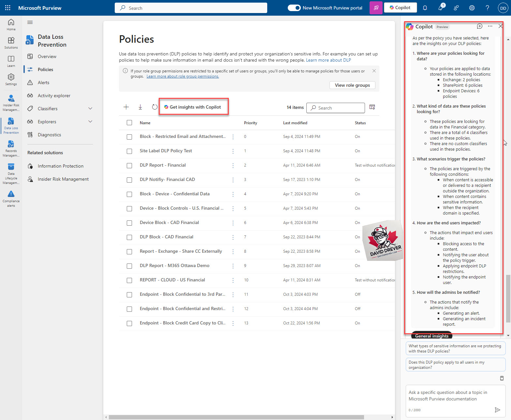511x420 pixels.
Task: Follow the Learn more about DLP link
Action: [x=328, y=60]
